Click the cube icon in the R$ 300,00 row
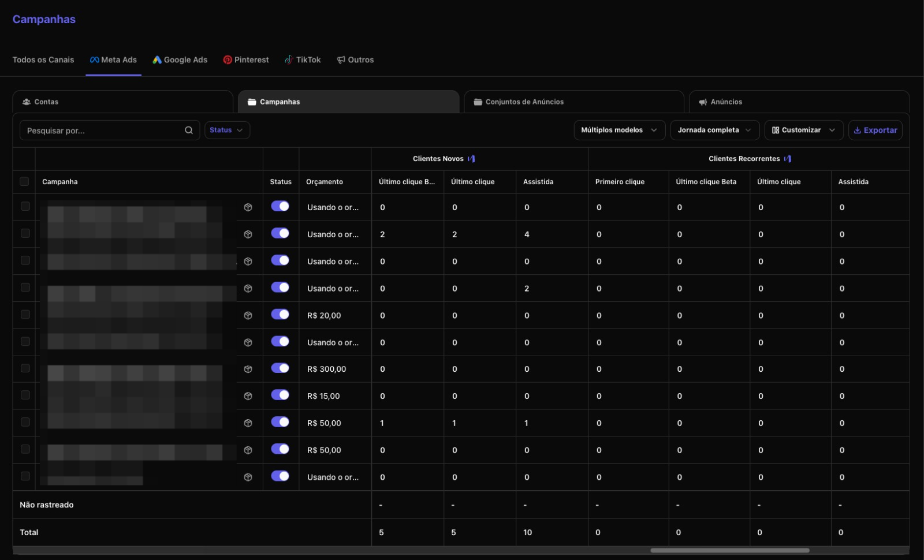This screenshot has height=560, width=924. tap(248, 369)
